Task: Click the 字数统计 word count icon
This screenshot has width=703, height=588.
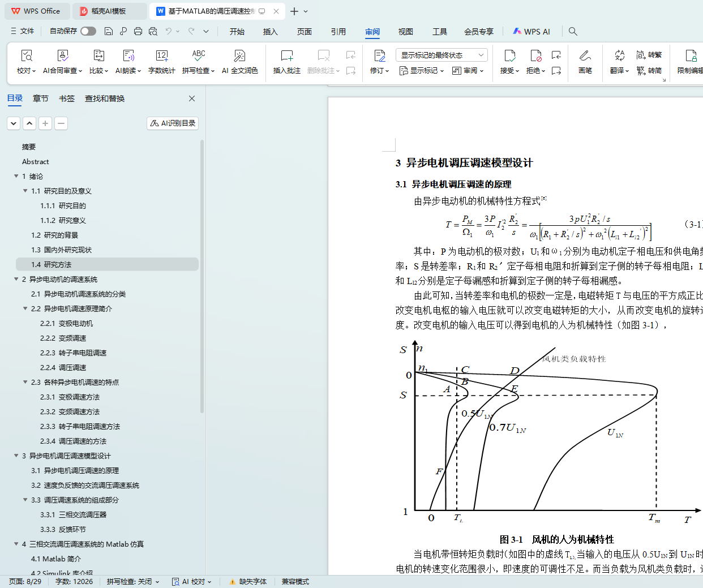Action: (x=161, y=56)
